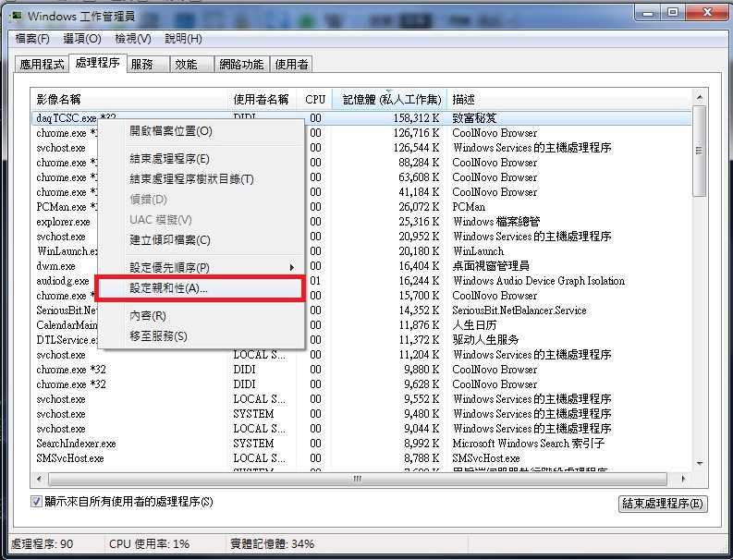Screen dimensions: 733x560
Task: Sort by 使用者名稱 column header
Action: tap(262, 99)
